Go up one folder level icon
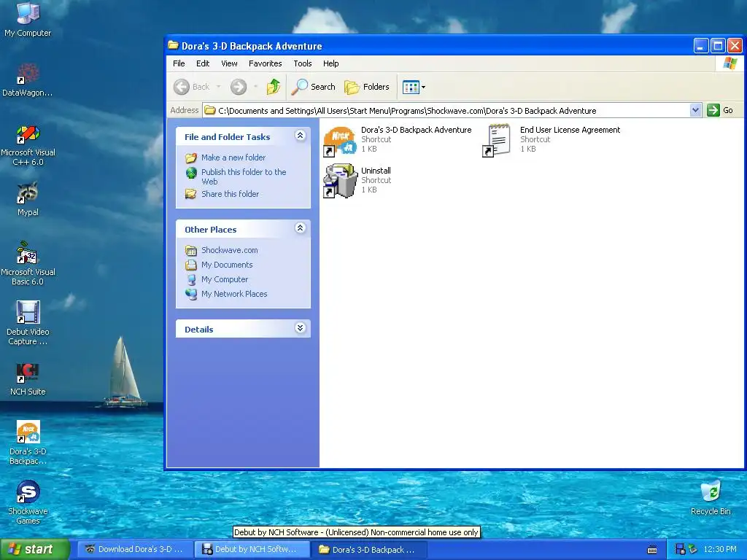Image resolution: width=747 pixels, height=560 pixels. pos(274,87)
